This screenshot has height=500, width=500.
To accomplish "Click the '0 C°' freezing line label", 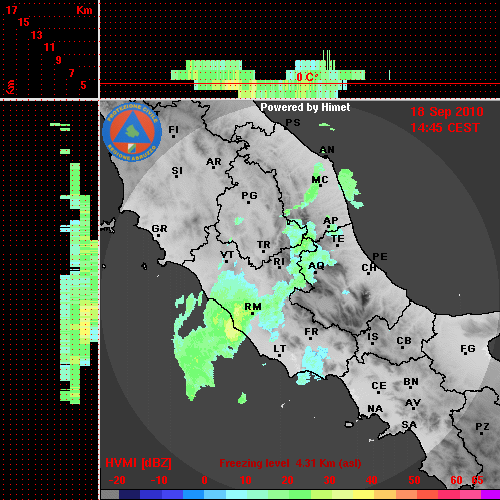I will pos(307,77).
